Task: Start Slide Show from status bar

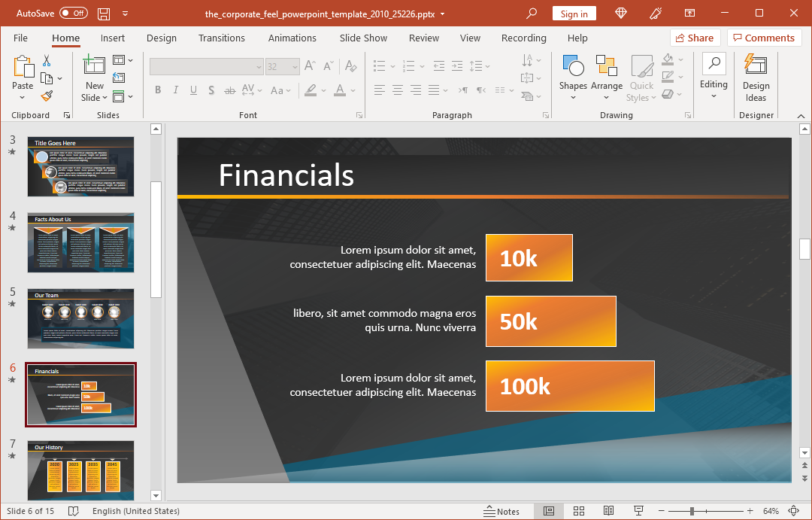Action: click(x=638, y=511)
